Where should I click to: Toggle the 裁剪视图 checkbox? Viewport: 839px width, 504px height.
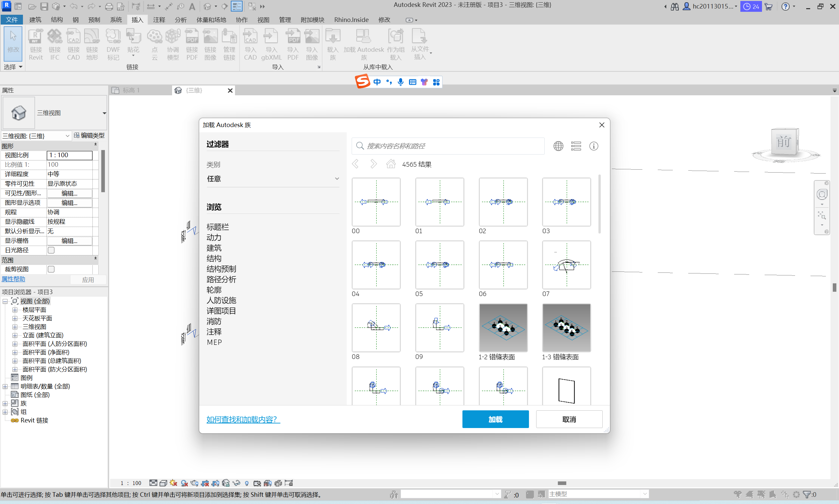pos(51,269)
